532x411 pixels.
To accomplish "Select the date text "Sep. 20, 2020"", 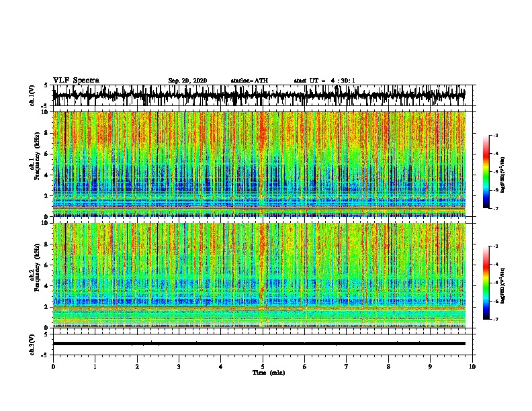I will coord(187,81).
